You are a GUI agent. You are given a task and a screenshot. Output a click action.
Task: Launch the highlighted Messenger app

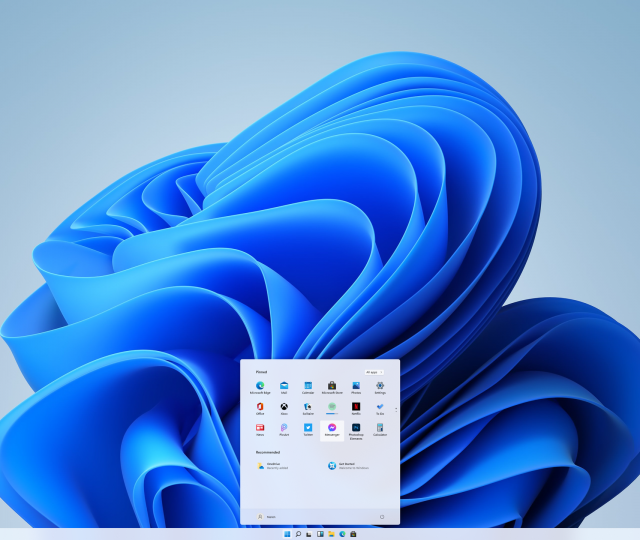click(x=332, y=428)
